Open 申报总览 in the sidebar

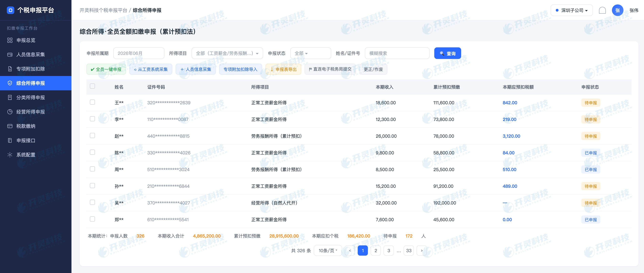[x=36, y=40]
